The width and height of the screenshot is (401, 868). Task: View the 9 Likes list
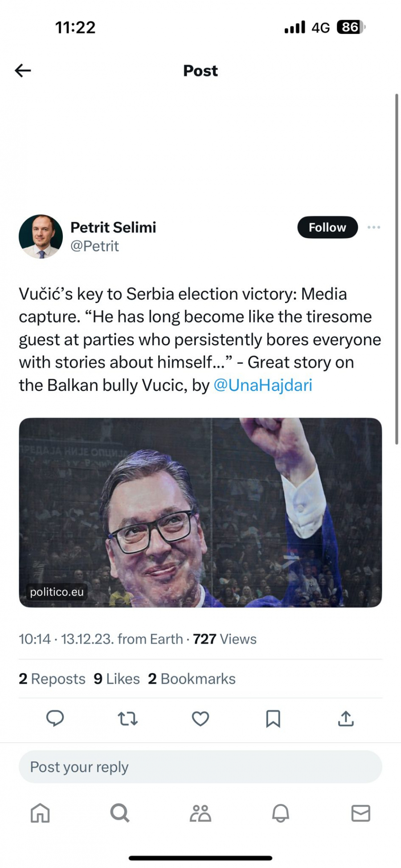coord(117,679)
